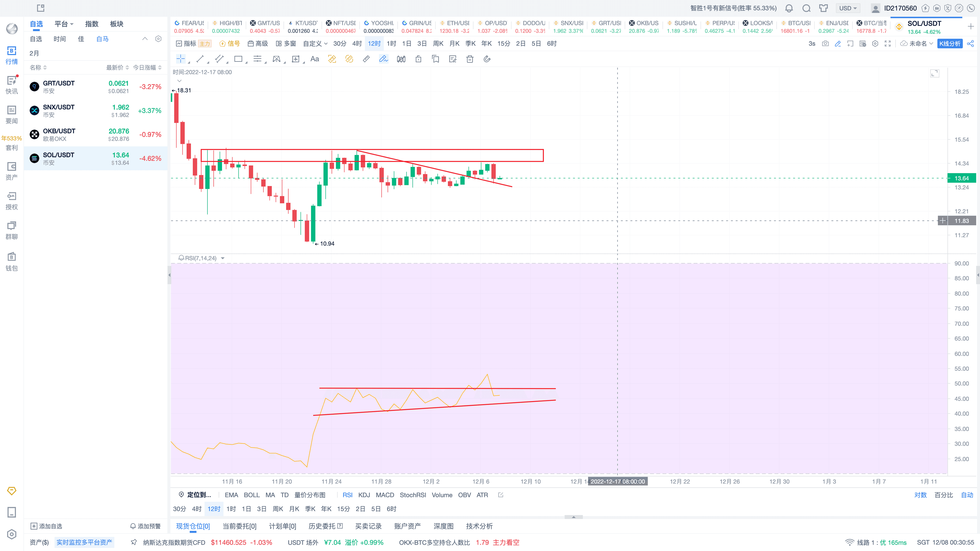Toggle the KDJ indicator

pyautogui.click(x=364, y=495)
